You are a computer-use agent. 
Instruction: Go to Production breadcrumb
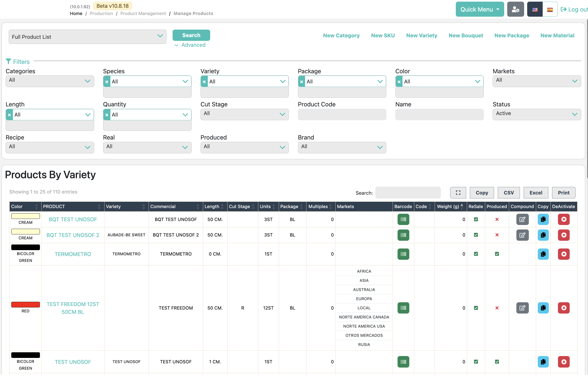(101, 13)
